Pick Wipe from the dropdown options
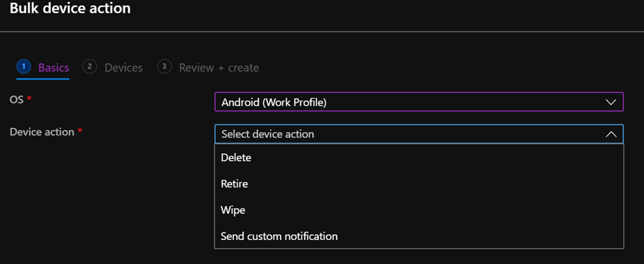 [x=233, y=210]
